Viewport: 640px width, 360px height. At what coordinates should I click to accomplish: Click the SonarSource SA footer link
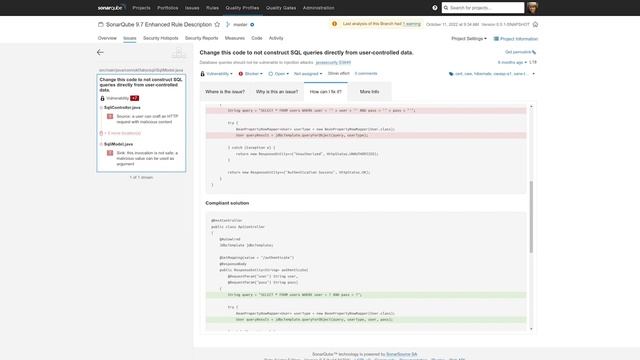(x=402, y=354)
